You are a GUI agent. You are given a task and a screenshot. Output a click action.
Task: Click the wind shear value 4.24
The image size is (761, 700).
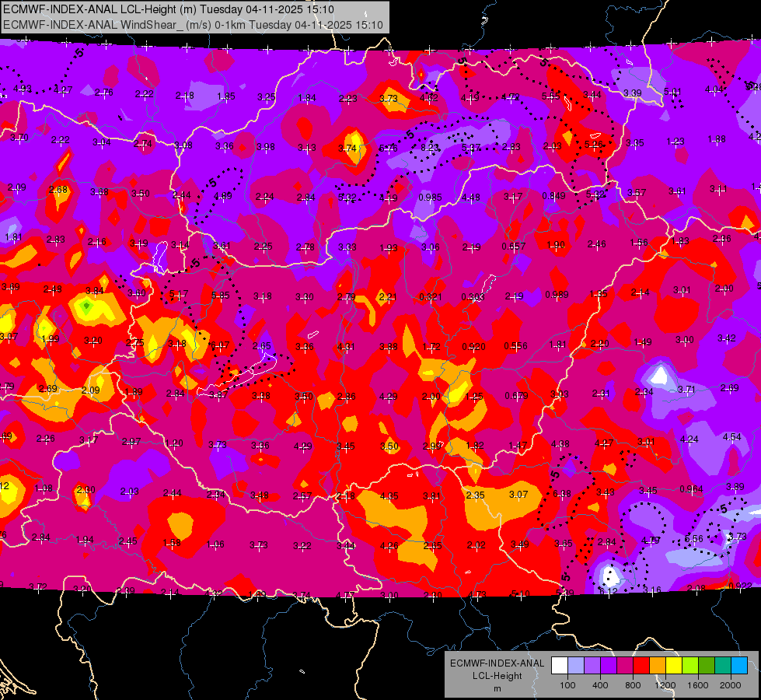tap(689, 439)
